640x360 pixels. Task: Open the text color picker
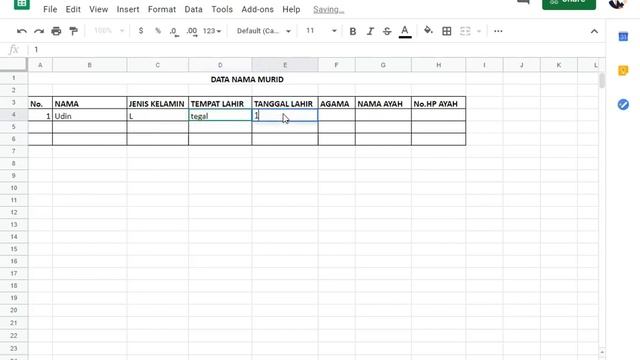[405, 31]
